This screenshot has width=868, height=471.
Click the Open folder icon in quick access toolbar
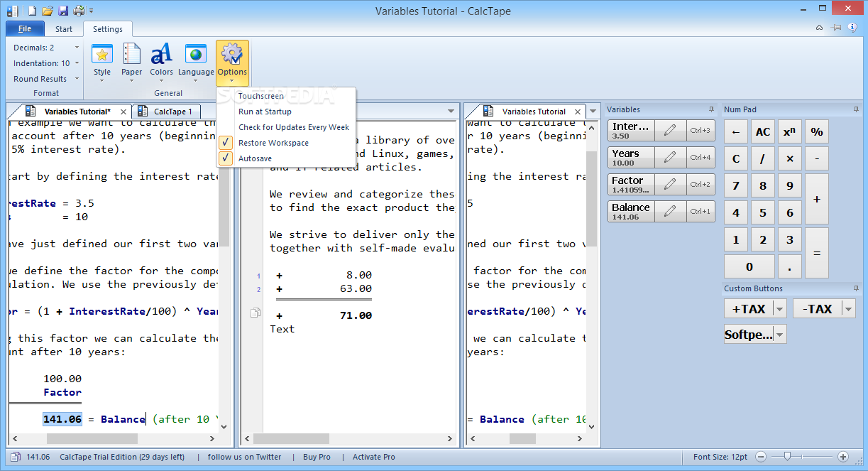[48, 11]
